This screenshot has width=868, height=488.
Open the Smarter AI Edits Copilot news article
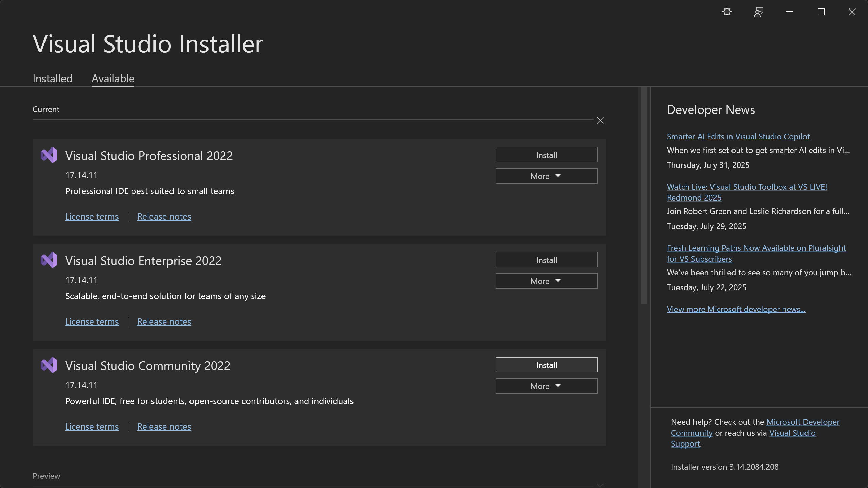tap(738, 136)
